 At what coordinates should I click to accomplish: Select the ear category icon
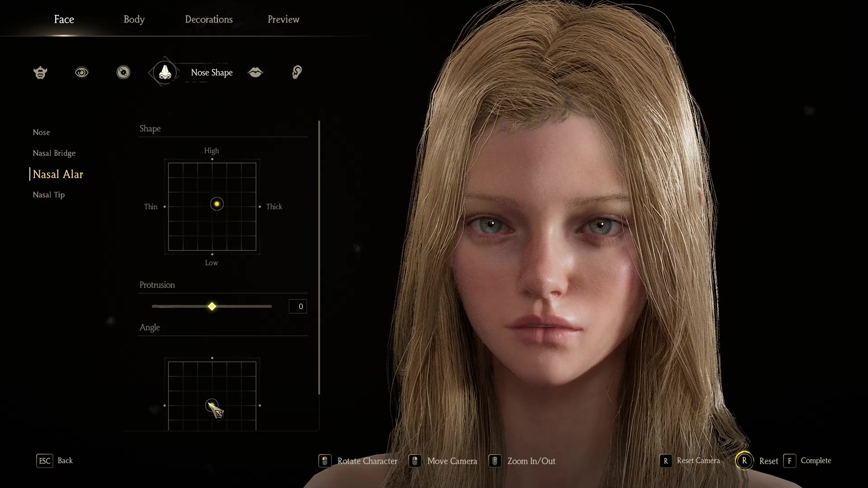click(x=297, y=72)
